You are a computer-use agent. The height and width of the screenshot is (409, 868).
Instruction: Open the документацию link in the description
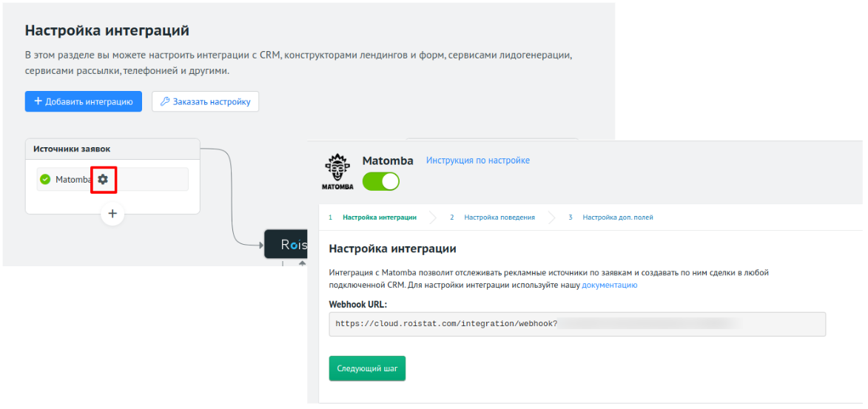tap(609, 285)
